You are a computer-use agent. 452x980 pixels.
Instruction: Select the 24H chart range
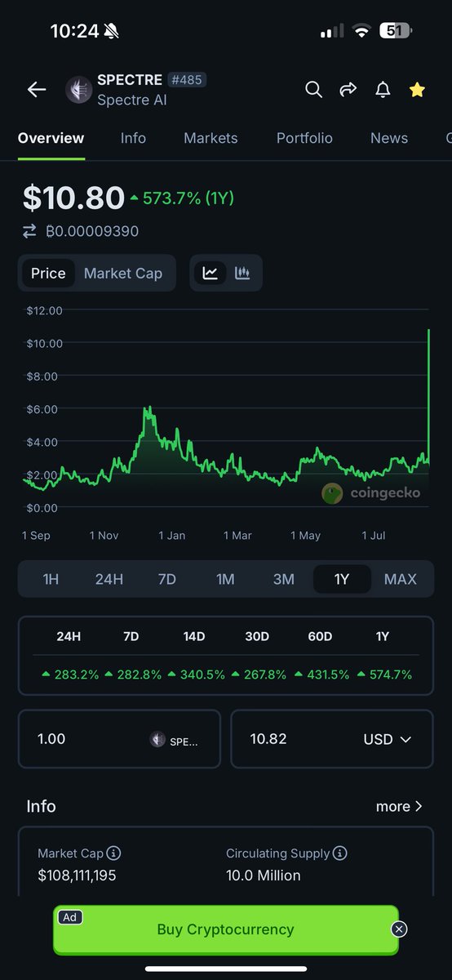pos(109,579)
